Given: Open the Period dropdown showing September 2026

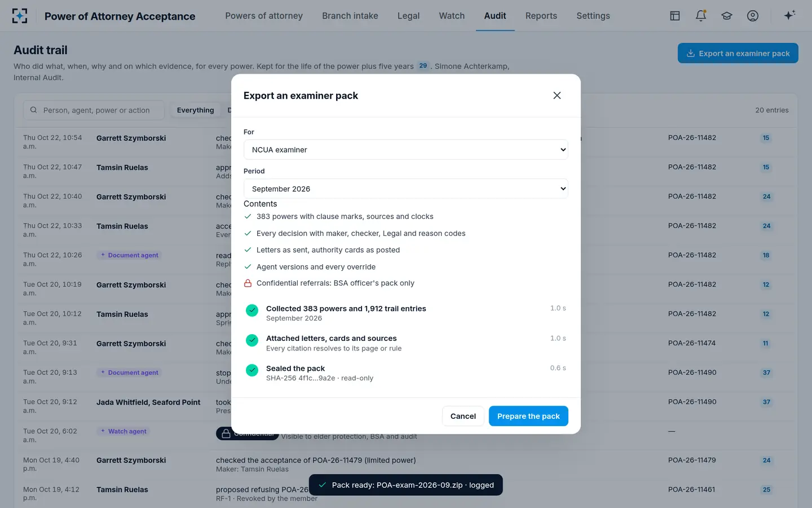Looking at the screenshot, I should 406,189.
